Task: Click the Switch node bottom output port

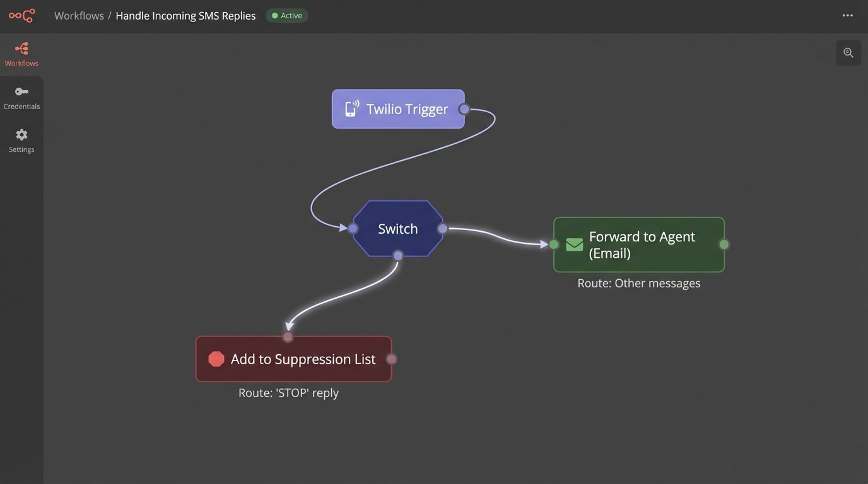Action: (x=398, y=255)
